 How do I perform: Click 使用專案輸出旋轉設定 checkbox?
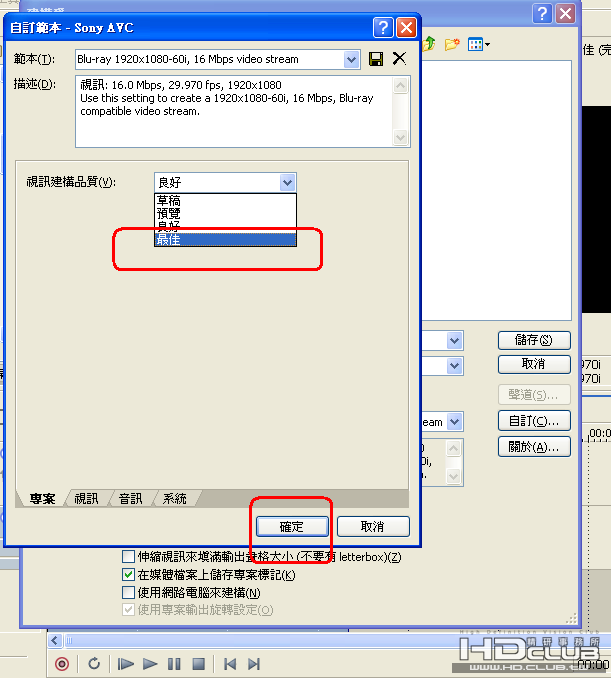[128, 610]
